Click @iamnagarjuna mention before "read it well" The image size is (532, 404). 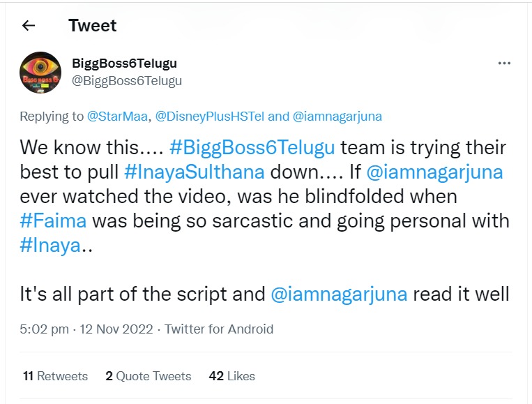point(339,294)
